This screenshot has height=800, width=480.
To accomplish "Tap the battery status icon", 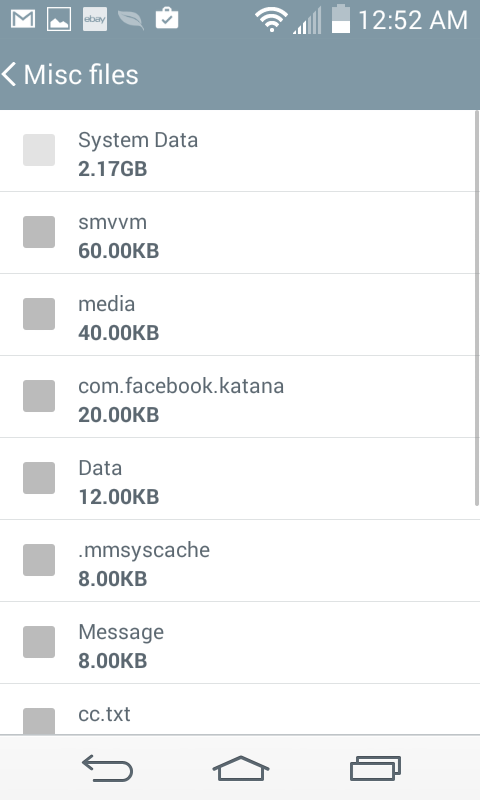I will click(x=341, y=19).
